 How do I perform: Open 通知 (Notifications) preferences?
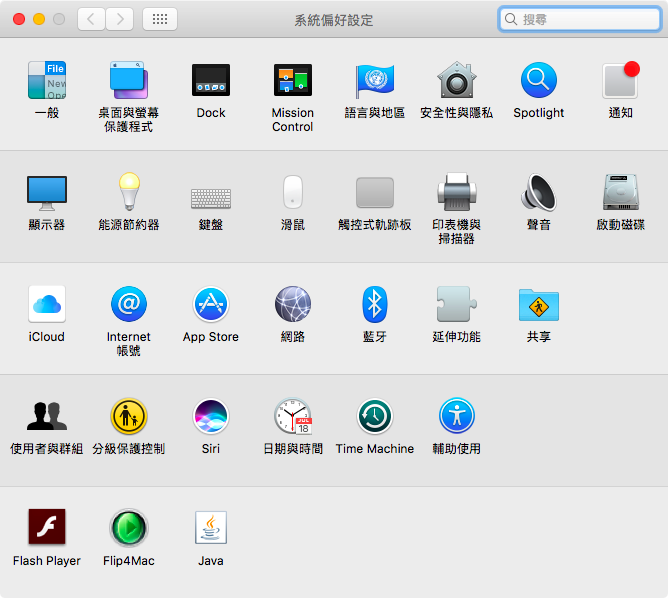pyautogui.click(x=621, y=80)
